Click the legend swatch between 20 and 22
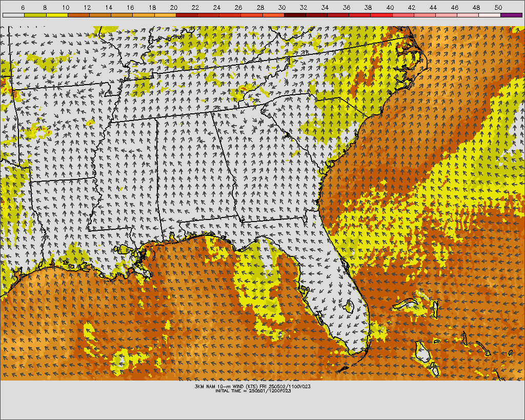 click(x=187, y=15)
